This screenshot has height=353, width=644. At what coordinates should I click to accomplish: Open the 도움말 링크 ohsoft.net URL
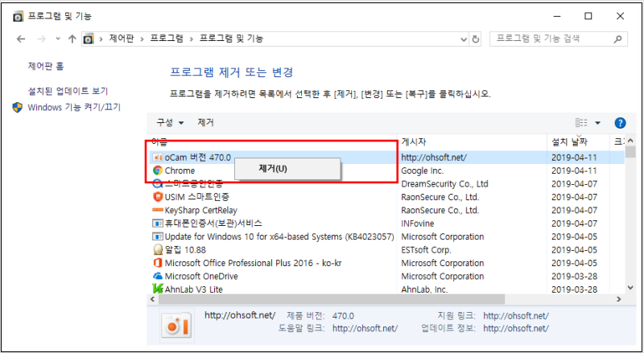coord(365,328)
